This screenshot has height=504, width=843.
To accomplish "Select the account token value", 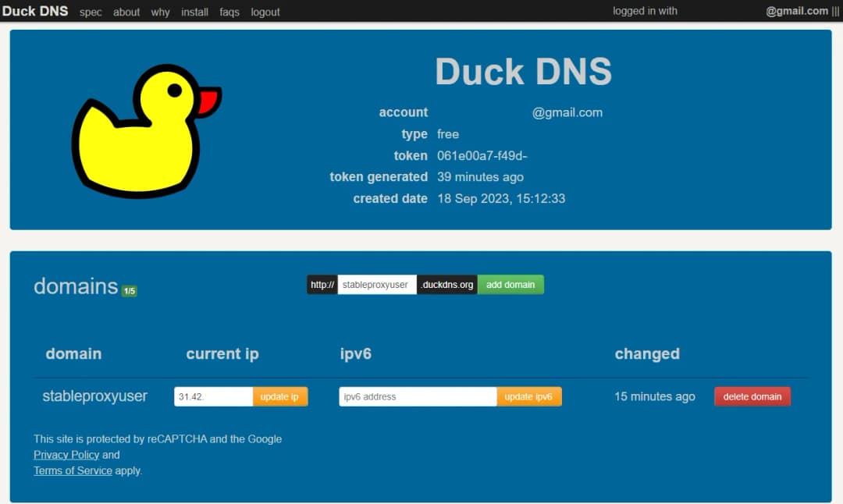I will click(482, 155).
